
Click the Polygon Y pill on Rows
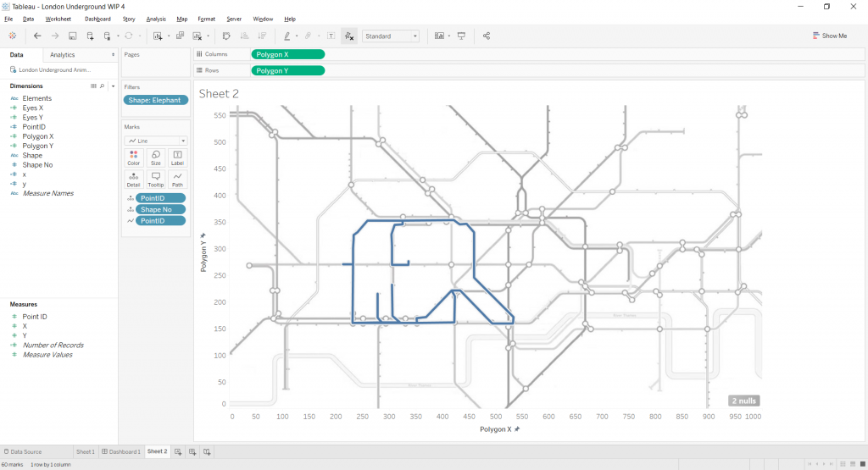point(288,71)
